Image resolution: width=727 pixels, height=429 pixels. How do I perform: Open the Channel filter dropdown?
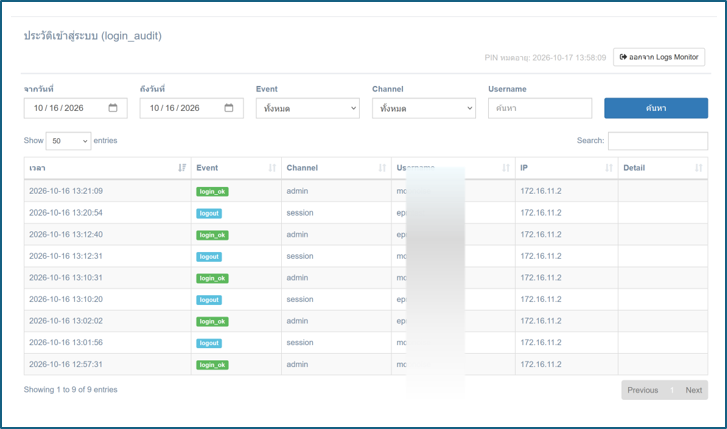tap(424, 108)
